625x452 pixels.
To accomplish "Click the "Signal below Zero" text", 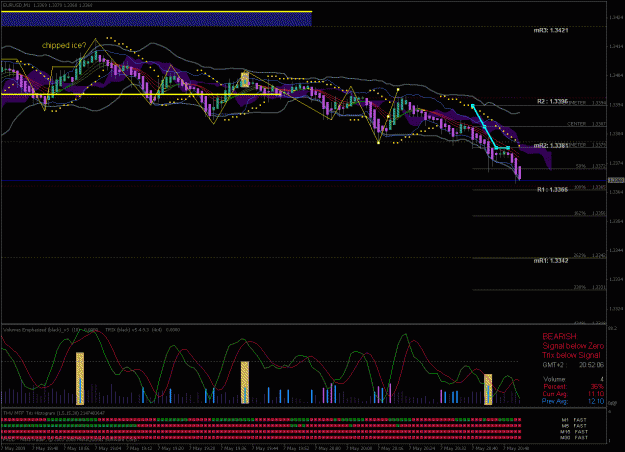I will click(x=573, y=346).
